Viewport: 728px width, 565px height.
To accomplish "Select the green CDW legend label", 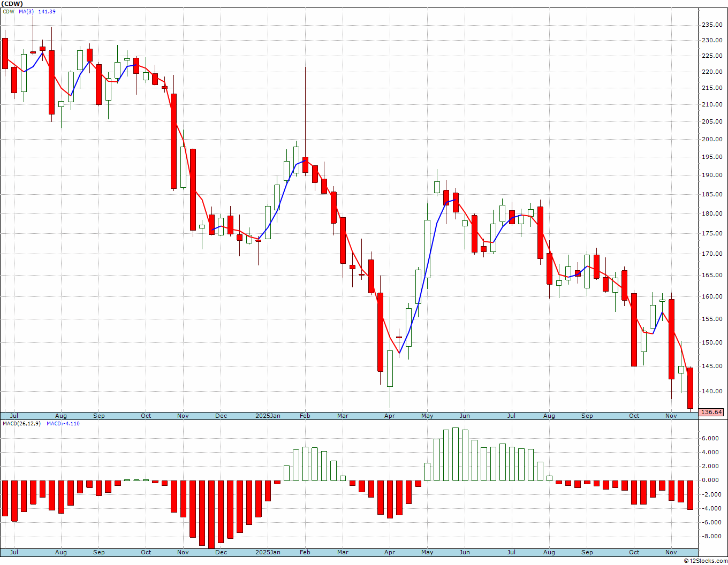I will (9, 11).
